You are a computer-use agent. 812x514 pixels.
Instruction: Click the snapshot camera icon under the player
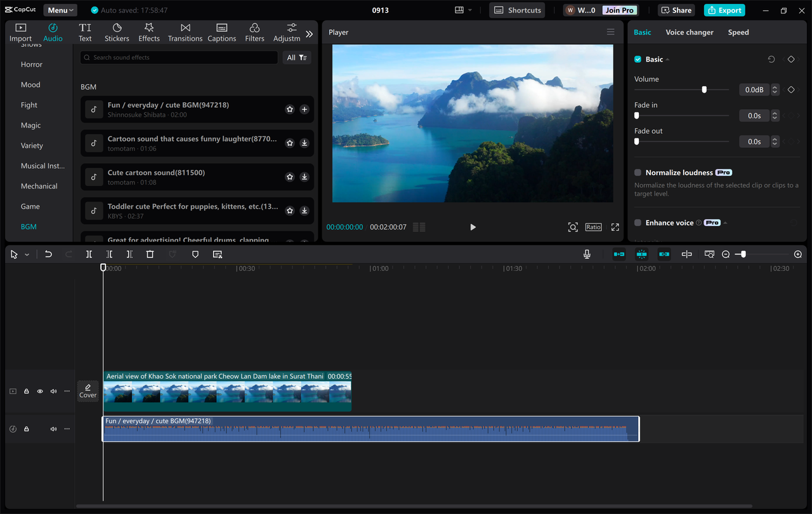tap(573, 227)
